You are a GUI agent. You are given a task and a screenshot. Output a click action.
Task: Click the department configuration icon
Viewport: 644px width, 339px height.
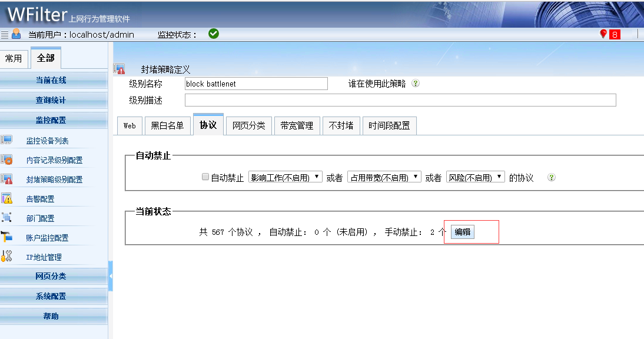(x=6, y=218)
